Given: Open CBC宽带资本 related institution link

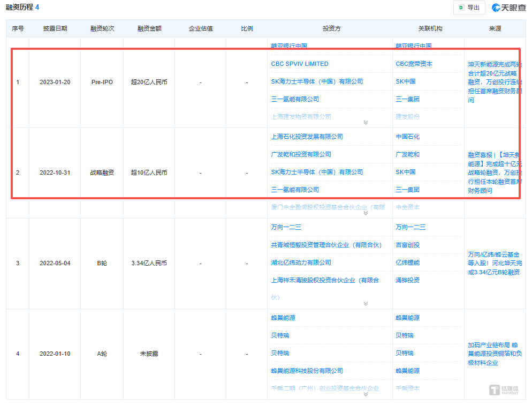Looking at the screenshot, I should point(414,64).
